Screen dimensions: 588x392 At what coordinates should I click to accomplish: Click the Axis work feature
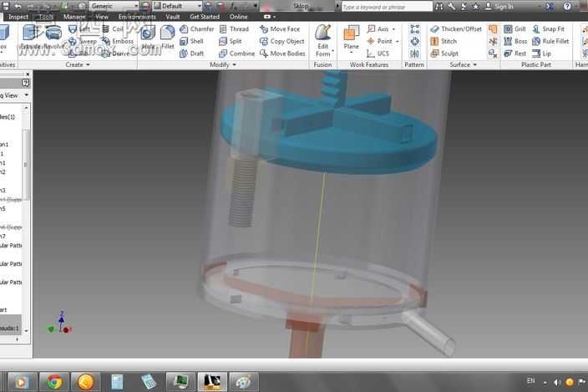pyautogui.click(x=378, y=29)
